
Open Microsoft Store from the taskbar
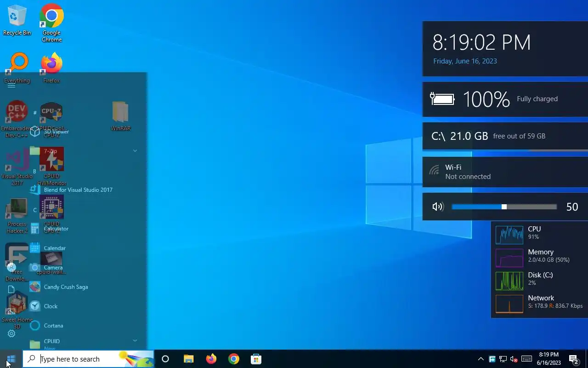256,359
